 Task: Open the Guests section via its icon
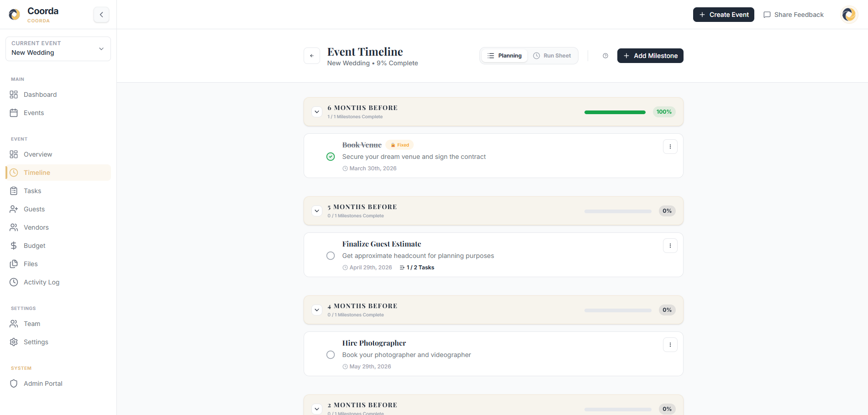pyautogui.click(x=14, y=209)
